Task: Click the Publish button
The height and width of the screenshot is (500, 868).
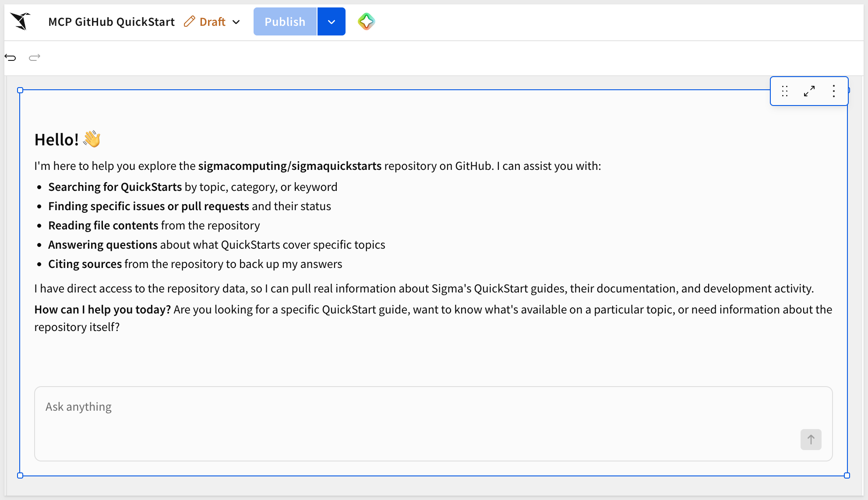Action: (x=285, y=21)
